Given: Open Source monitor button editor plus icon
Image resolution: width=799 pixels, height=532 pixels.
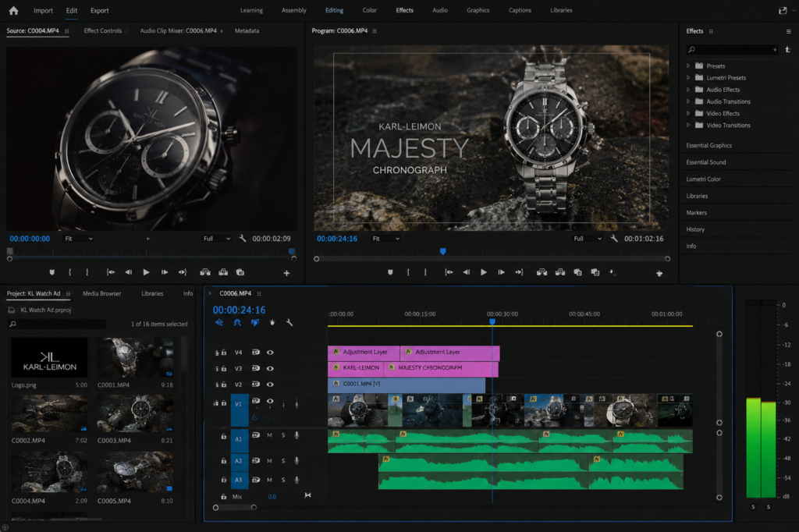Looking at the screenshot, I should tap(286, 273).
